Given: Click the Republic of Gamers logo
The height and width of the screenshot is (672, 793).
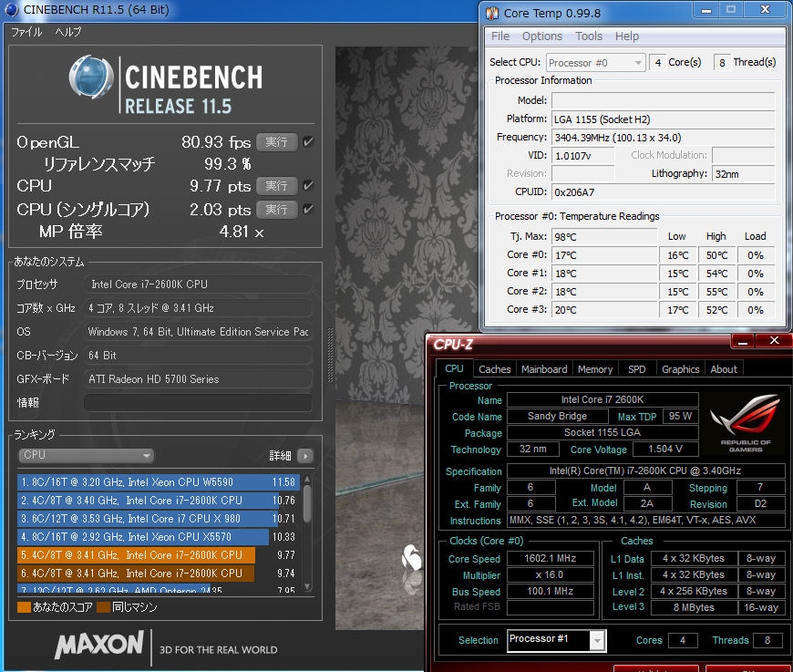Looking at the screenshot, I should [x=745, y=424].
